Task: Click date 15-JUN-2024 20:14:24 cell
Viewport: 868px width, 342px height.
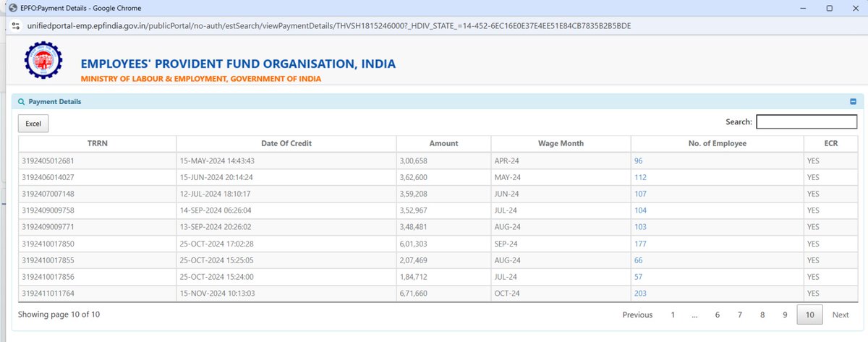Action: pos(286,177)
